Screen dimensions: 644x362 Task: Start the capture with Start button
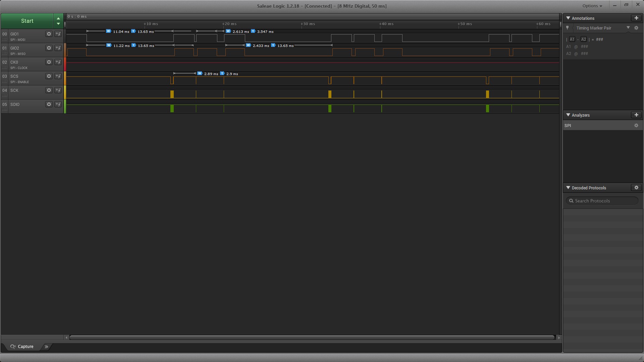[x=27, y=21]
